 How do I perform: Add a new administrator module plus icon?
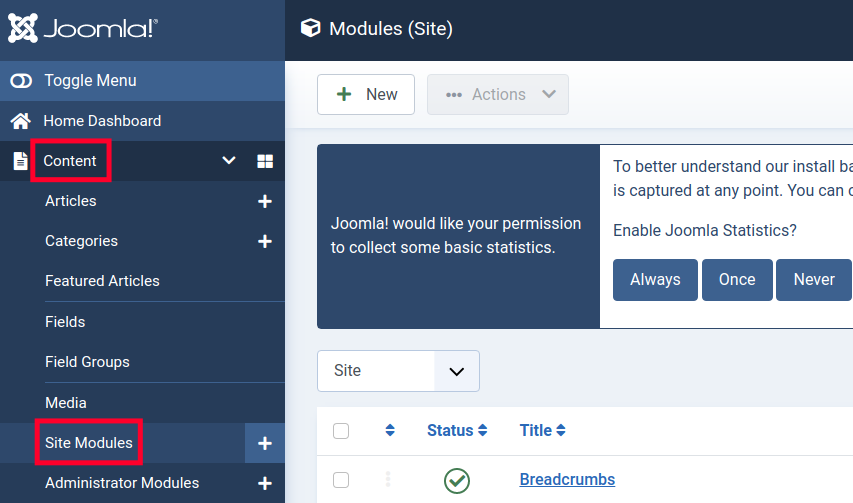coord(265,483)
